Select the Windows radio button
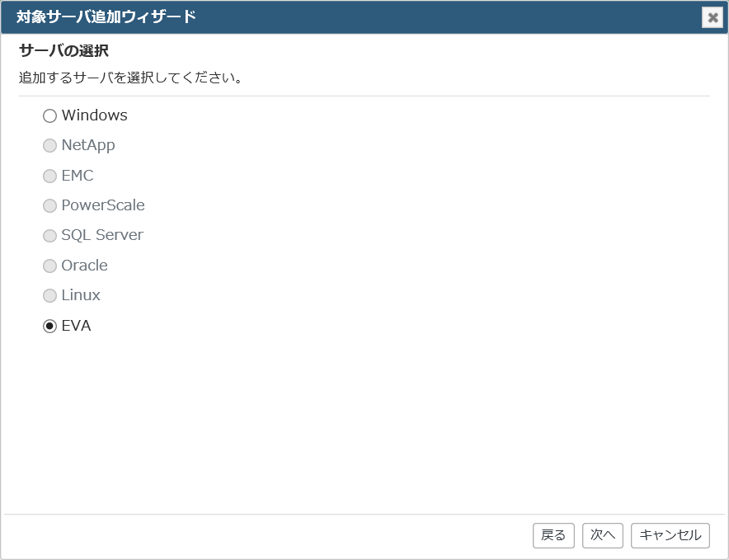The width and height of the screenshot is (729, 560). point(49,115)
